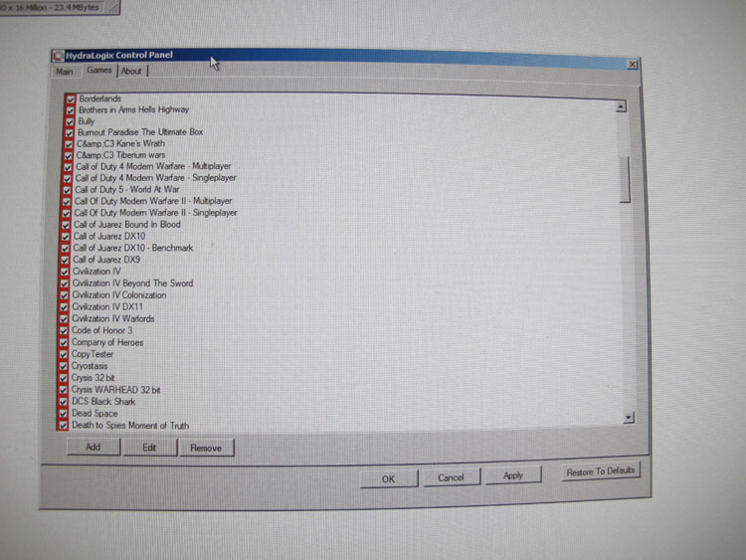Click the Apply button

pos(512,476)
